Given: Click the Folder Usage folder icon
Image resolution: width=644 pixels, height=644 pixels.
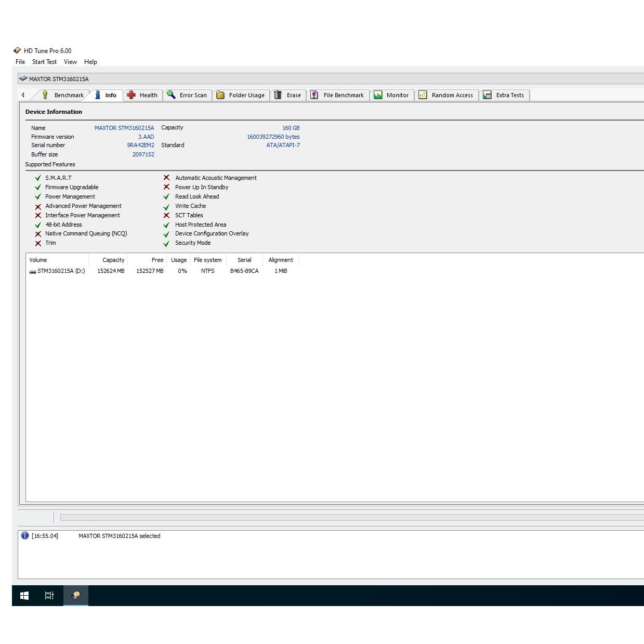Looking at the screenshot, I should [x=220, y=95].
